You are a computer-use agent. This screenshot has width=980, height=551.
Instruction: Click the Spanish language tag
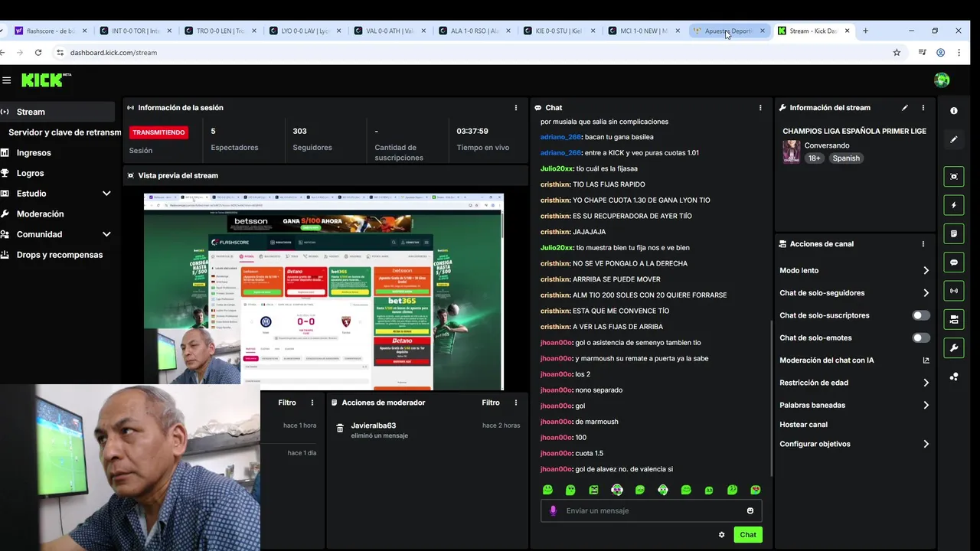(x=846, y=158)
